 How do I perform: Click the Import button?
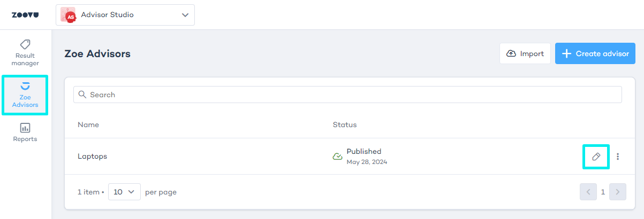point(525,53)
